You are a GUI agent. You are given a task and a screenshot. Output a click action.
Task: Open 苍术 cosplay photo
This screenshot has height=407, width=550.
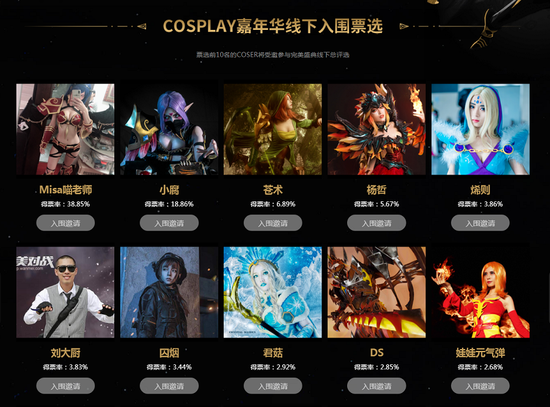(273, 129)
